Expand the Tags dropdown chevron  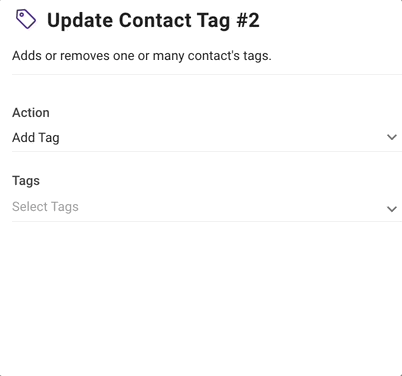click(x=392, y=209)
